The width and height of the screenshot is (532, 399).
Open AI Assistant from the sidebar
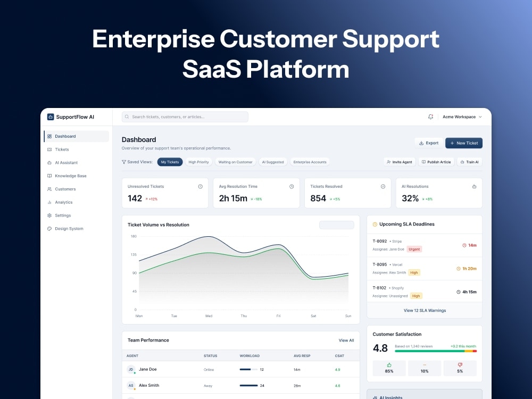coord(77,163)
